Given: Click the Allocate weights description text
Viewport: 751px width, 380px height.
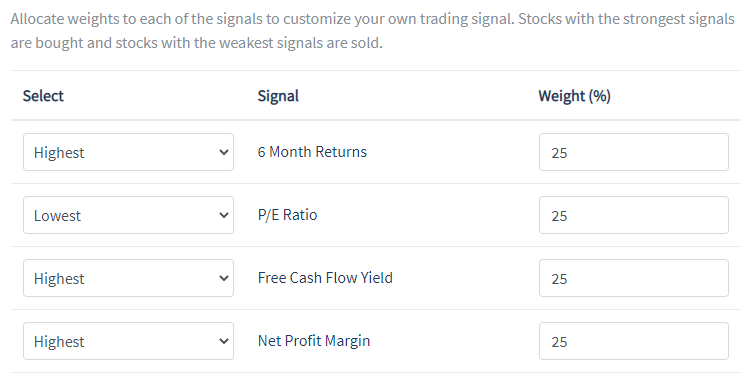Looking at the screenshot, I should 373,31.
